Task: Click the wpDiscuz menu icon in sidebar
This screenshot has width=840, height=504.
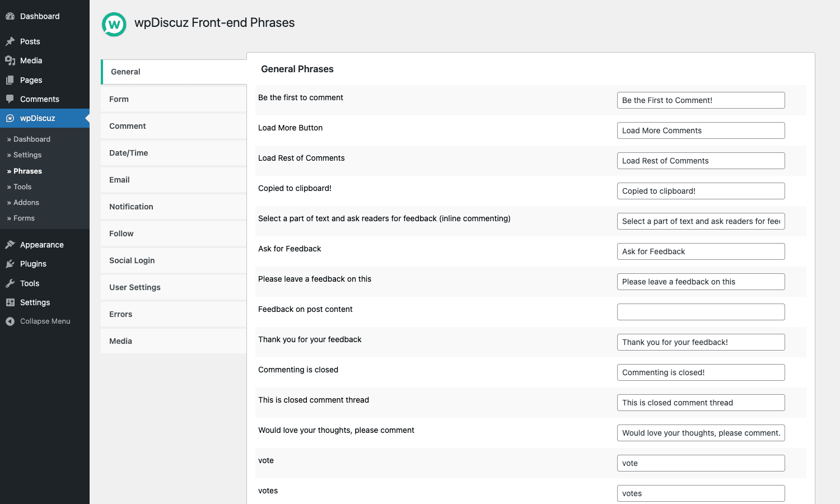Action: [x=10, y=118]
